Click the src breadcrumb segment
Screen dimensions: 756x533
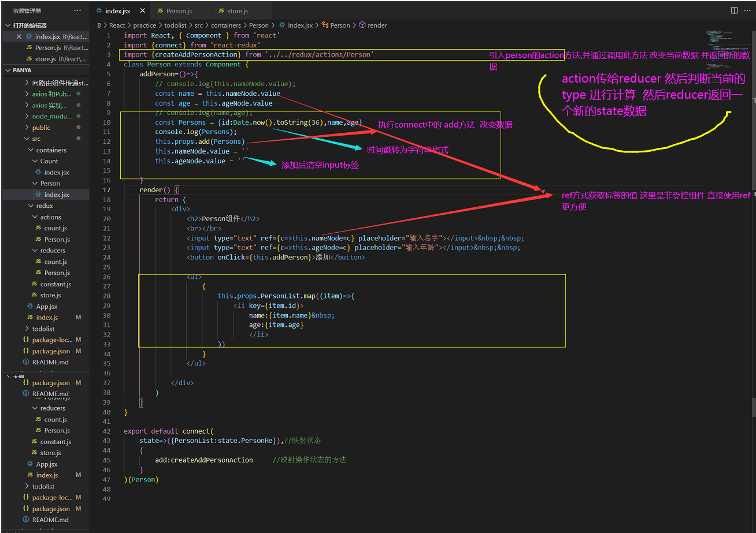(199, 25)
